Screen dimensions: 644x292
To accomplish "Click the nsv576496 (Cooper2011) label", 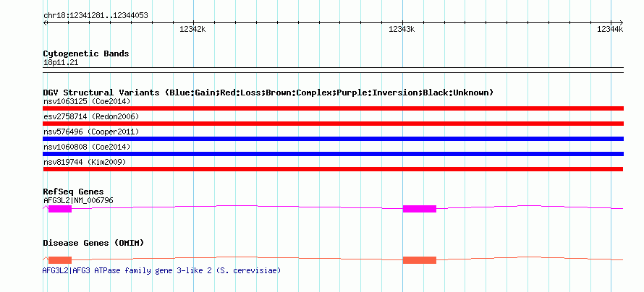I will pyautogui.click(x=91, y=132).
